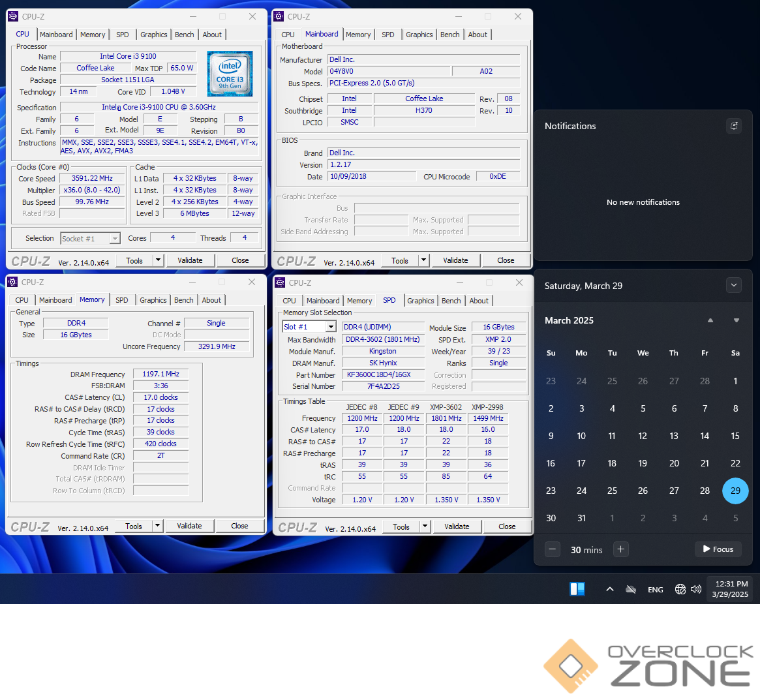Image resolution: width=760 pixels, height=700 pixels.
Task: Click March 2025 month header
Action: point(569,320)
